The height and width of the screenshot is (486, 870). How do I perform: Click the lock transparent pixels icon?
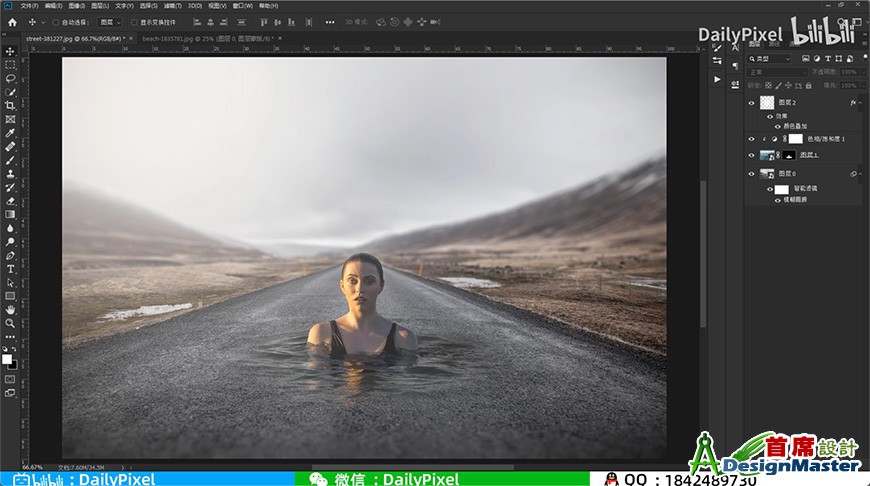tap(768, 85)
